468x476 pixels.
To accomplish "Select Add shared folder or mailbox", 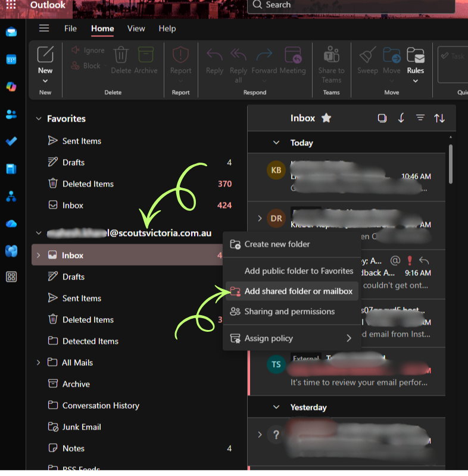I will [298, 291].
